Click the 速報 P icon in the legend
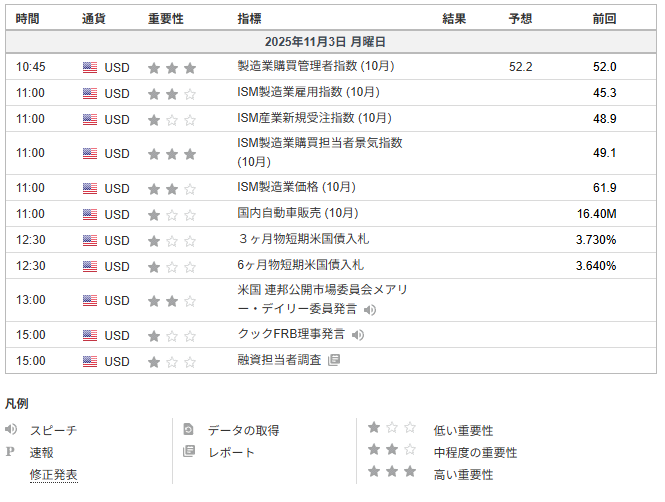665x502 pixels. (x=12, y=452)
